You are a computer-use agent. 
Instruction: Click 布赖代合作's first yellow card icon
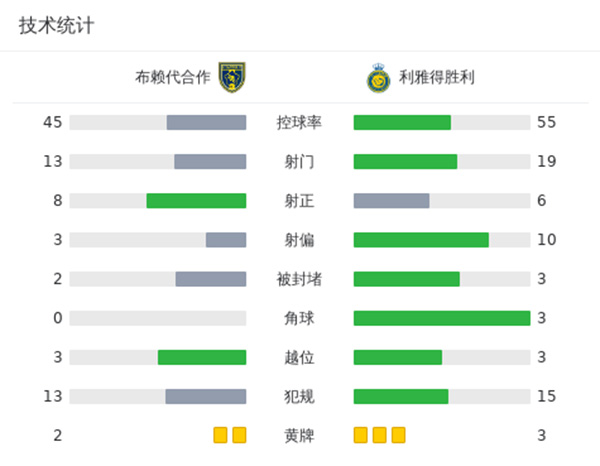[220, 435]
